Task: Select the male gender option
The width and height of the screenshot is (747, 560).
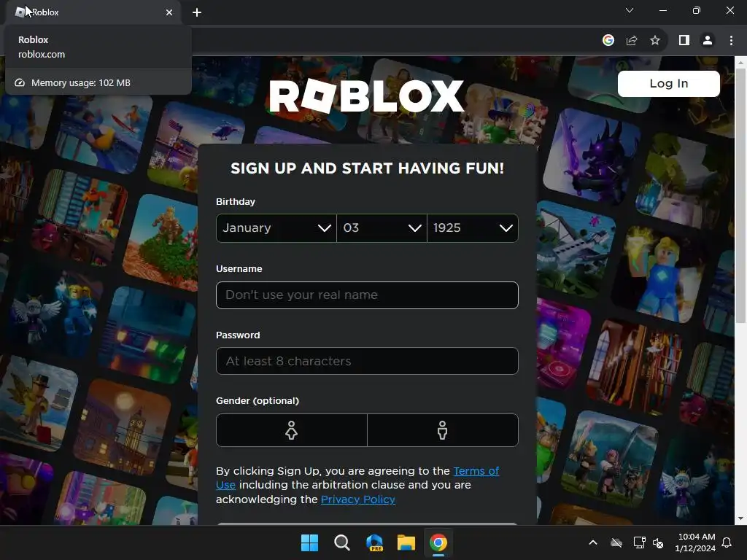Action: 443,430
